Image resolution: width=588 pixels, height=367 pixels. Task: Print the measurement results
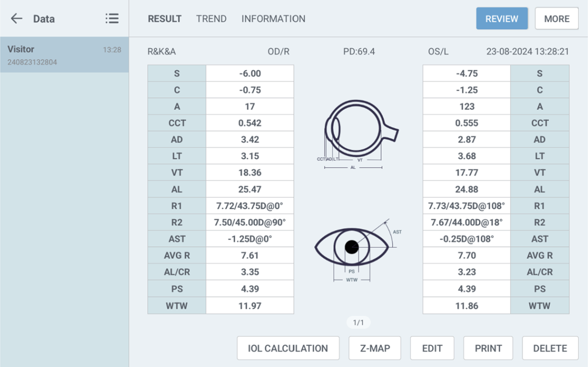pos(488,348)
